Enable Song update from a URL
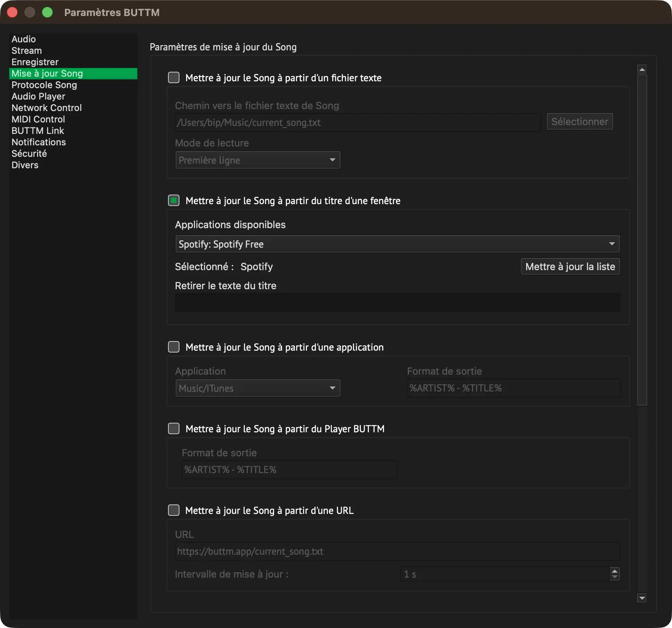Viewport: 672px width, 628px height. 174,510
